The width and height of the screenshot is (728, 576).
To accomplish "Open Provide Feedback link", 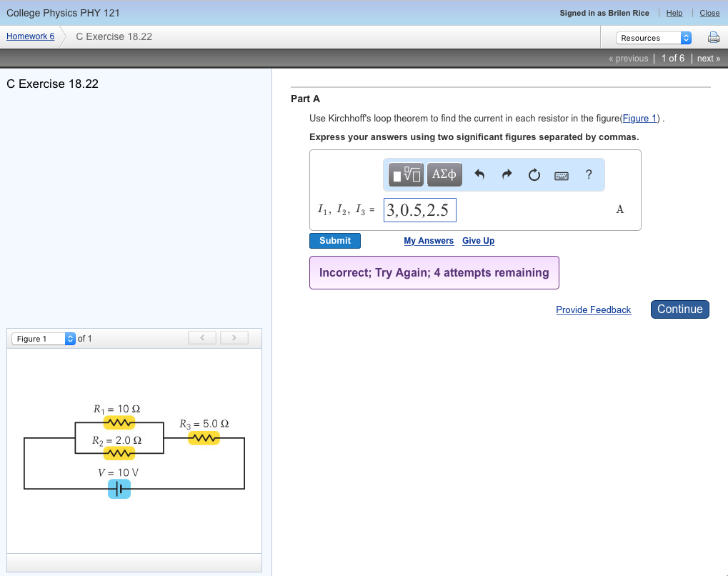I will [x=593, y=309].
